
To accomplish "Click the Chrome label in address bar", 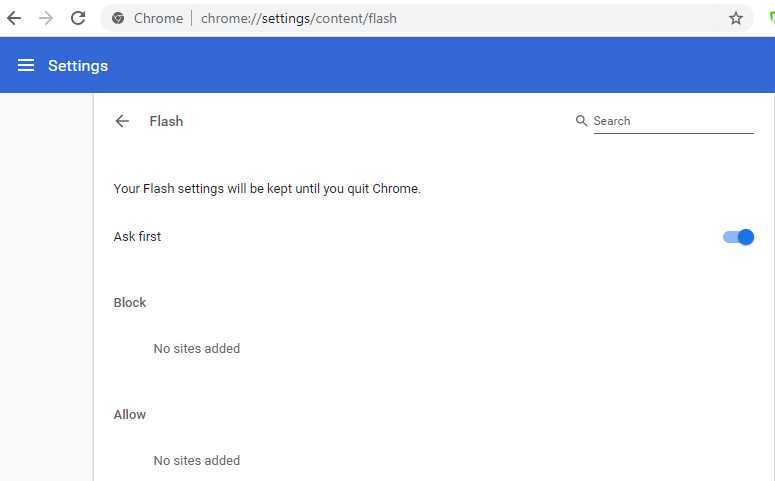I will pyautogui.click(x=158, y=18).
